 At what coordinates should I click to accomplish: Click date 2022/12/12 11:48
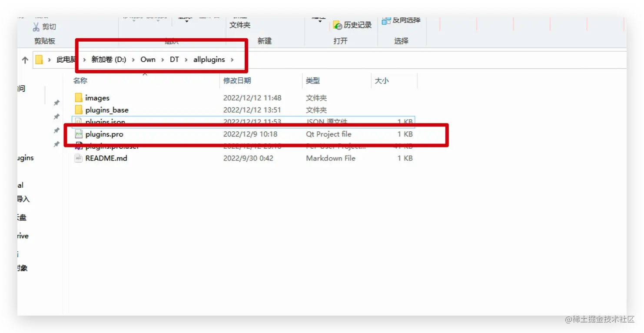pyautogui.click(x=252, y=98)
